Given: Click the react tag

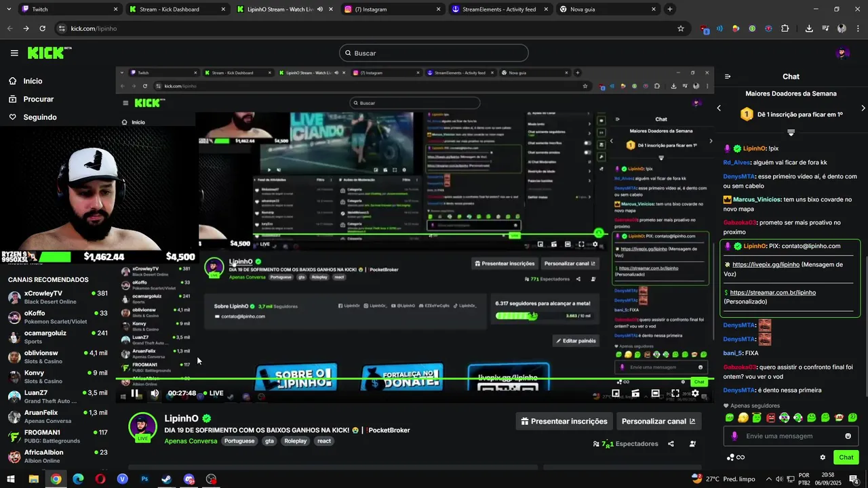Looking at the screenshot, I should [x=324, y=441].
